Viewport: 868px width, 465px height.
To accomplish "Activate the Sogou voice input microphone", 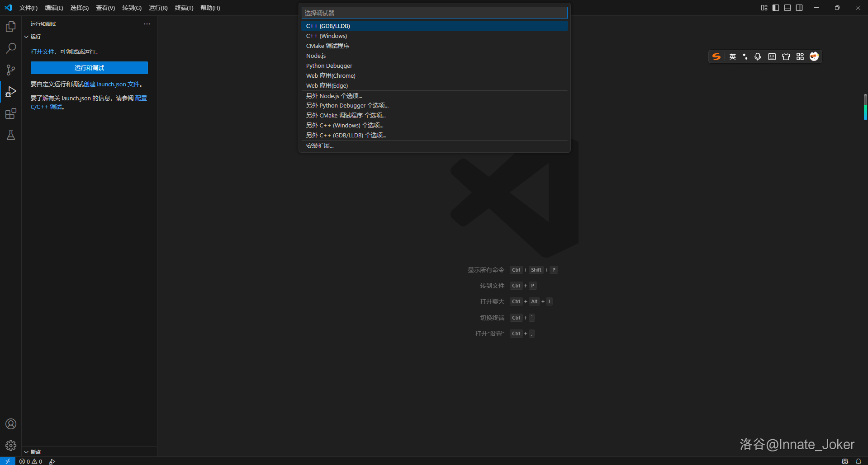I will pos(758,56).
